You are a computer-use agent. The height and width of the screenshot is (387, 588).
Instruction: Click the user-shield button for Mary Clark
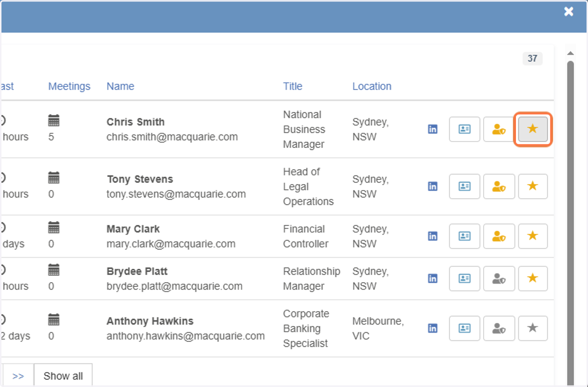(x=499, y=236)
